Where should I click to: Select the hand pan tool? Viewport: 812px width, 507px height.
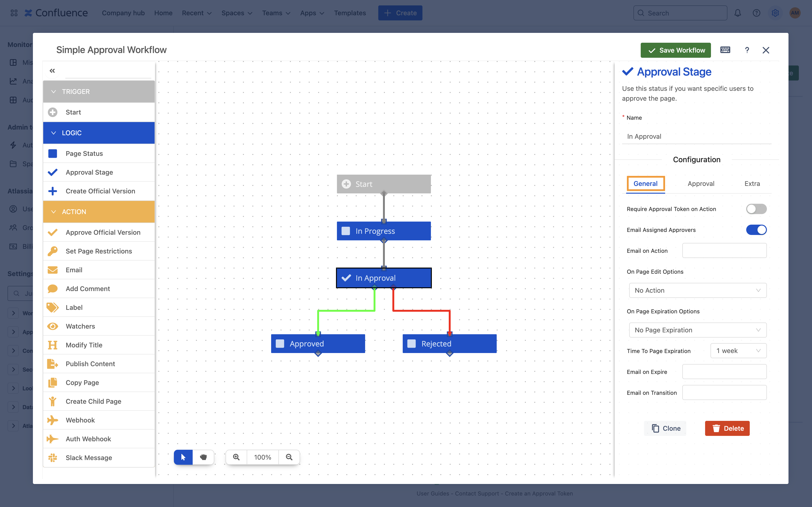click(x=203, y=457)
